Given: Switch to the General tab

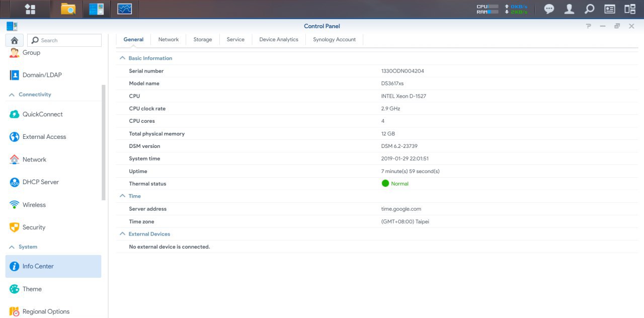Looking at the screenshot, I should [x=133, y=40].
